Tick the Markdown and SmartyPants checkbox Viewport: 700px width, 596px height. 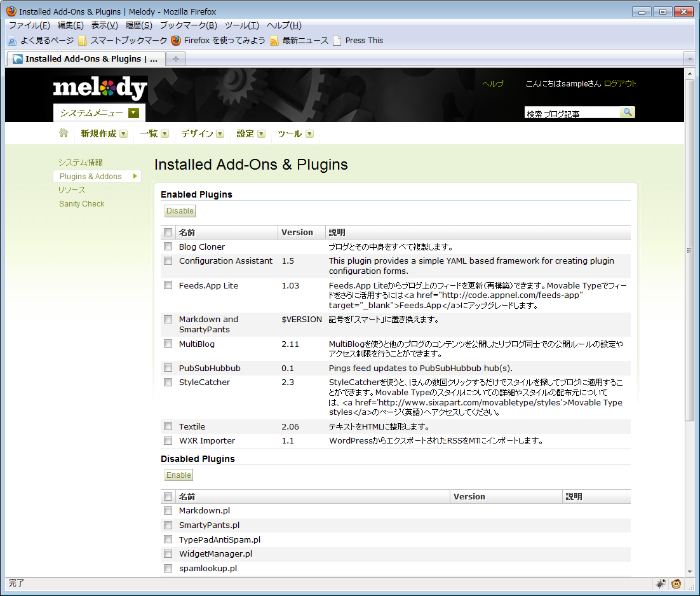coord(168,319)
